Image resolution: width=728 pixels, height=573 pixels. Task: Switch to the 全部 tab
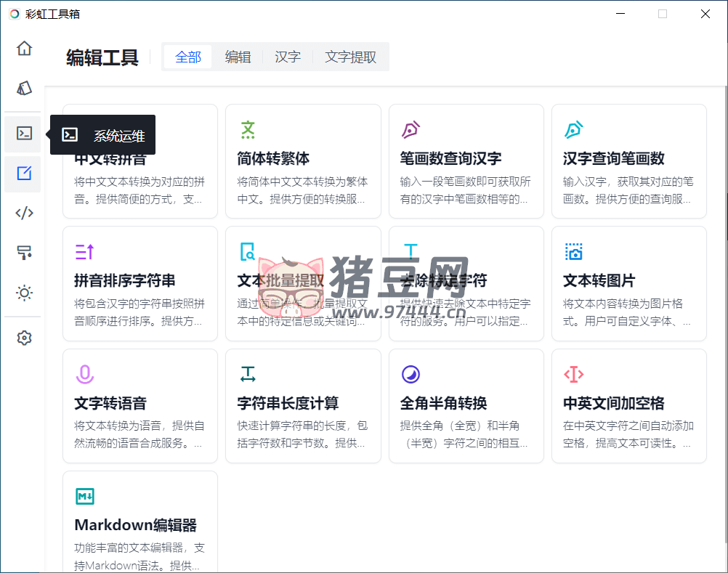pyautogui.click(x=187, y=57)
